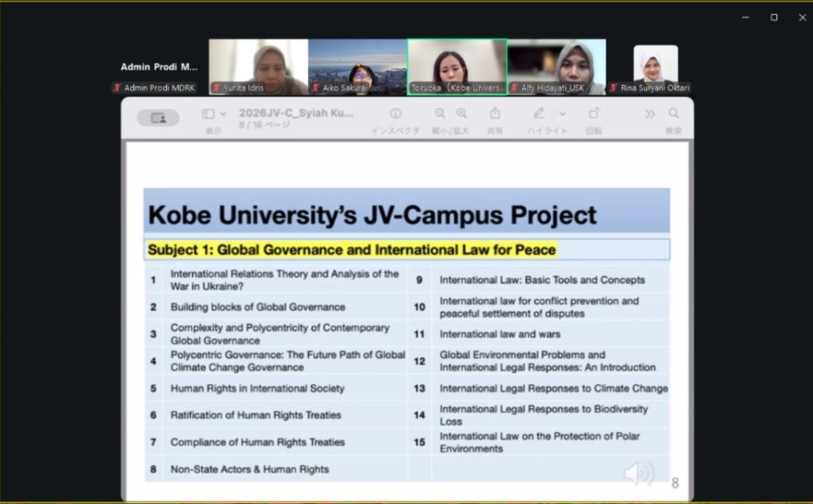Screen dimensions: 813x504
Task: Maximize the meeting window
Action: point(773,17)
